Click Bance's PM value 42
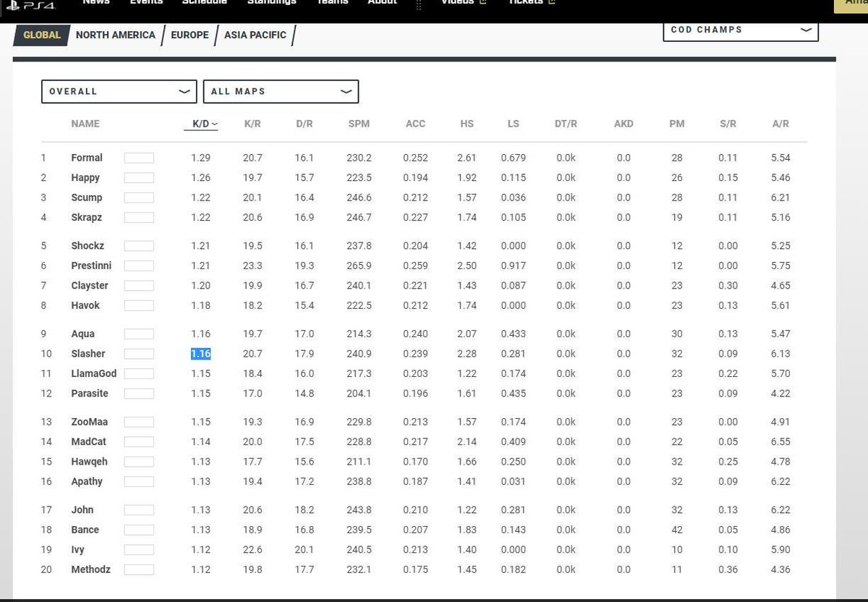Viewport: 868px width, 602px height. tap(677, 530)
